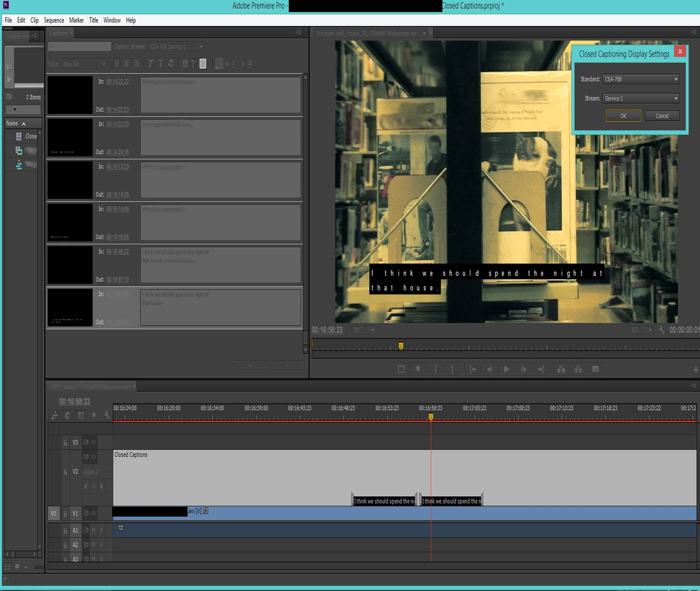Click the Export Frame camera icon
700x591 pixels.
coord(596,369)
